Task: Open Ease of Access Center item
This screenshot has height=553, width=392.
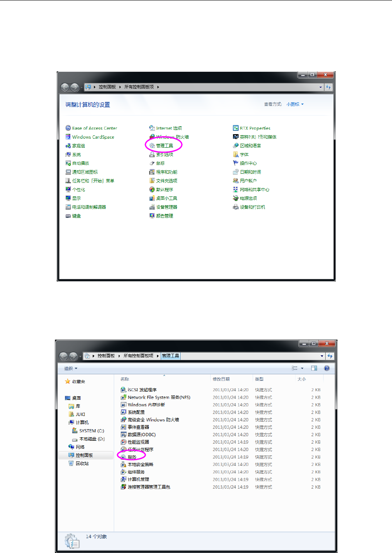Action: coord(91,128)
